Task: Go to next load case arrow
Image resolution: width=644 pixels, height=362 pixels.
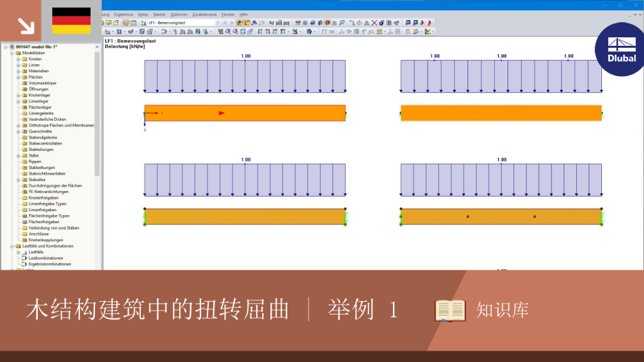Action: pos(231,23)
